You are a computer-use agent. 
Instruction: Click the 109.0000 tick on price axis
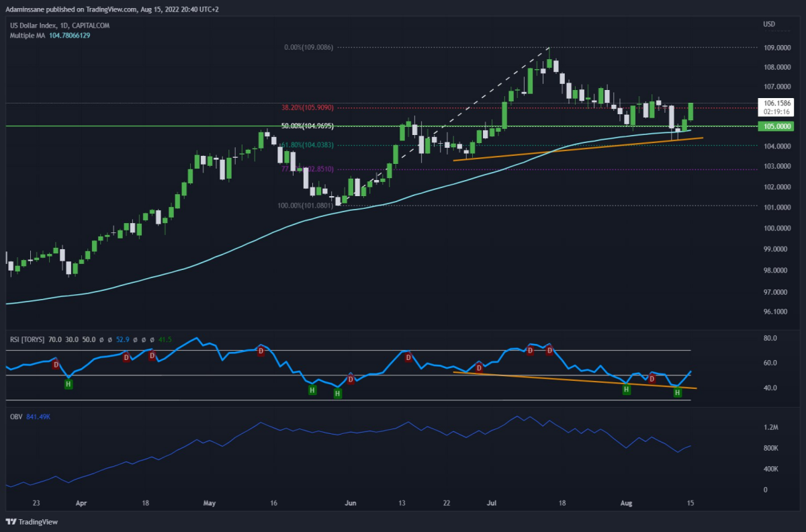click(776, 48)
